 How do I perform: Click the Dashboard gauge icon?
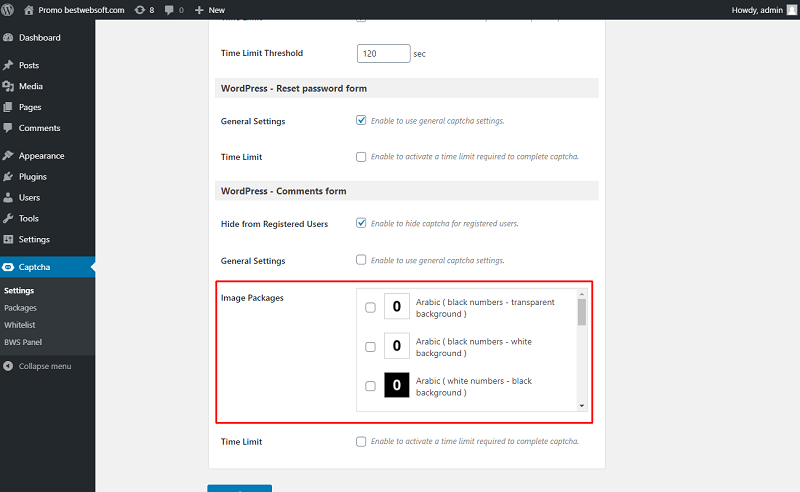(8, 37)
